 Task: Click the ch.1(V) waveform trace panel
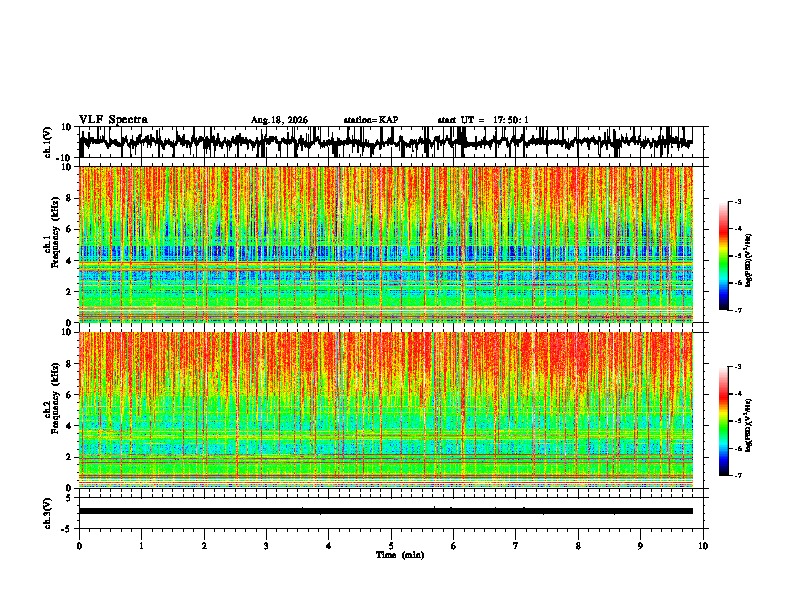point(385,142)
